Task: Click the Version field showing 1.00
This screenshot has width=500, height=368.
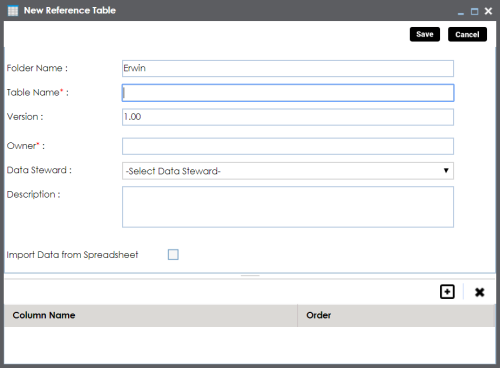Action: (288, 117)
